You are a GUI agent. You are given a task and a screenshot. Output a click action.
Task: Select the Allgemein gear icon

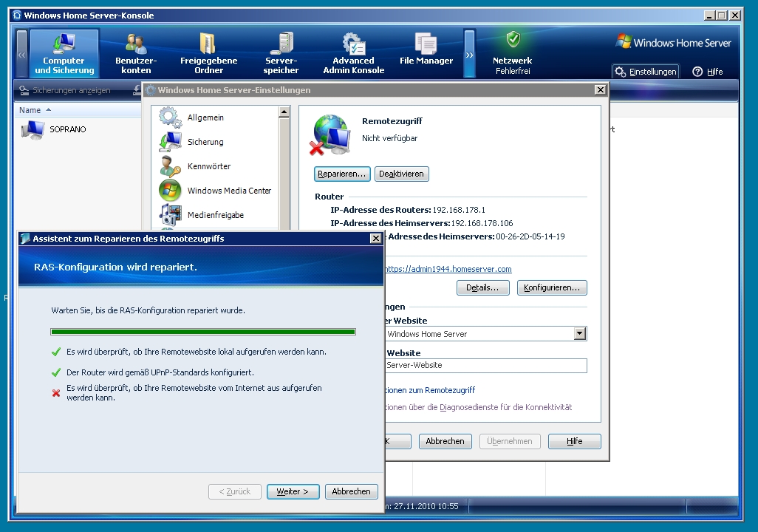tap(170, 117)
